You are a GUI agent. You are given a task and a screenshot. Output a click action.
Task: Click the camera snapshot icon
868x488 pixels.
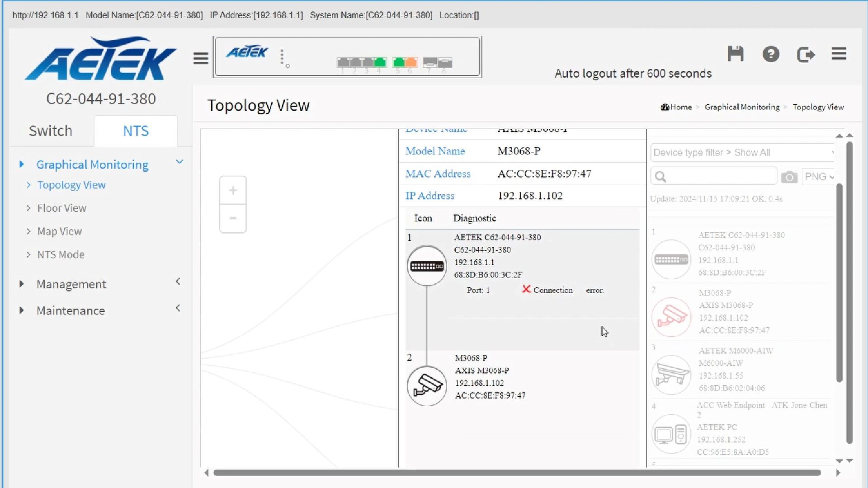coord(789,177)
